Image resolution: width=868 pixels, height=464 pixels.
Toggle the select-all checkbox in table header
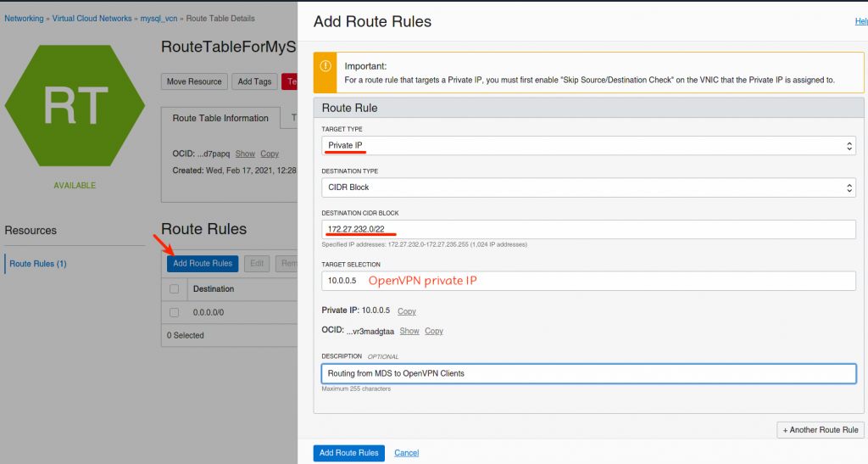click(175, 289)
